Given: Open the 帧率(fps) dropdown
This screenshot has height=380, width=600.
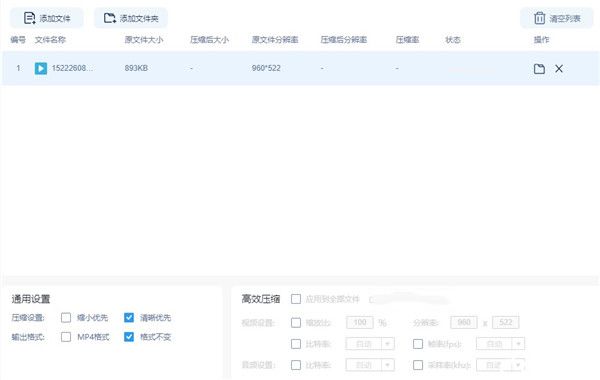Looking at the screenshot, I should (501, 344).
